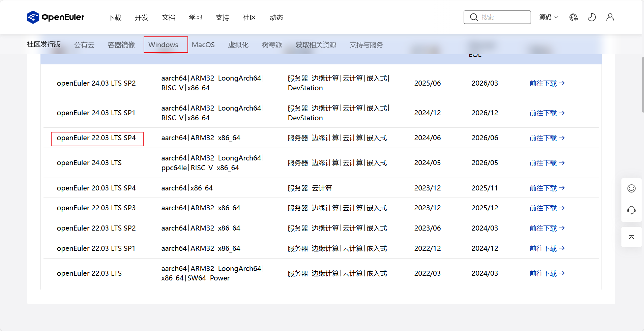This screenshot has height=331, width=644.
Task: Open the 下载 menu
Action: 115,18
